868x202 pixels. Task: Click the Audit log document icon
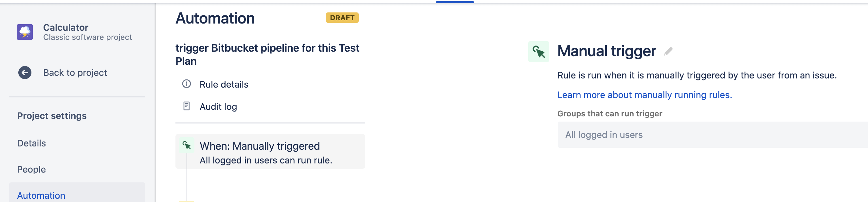186,106
